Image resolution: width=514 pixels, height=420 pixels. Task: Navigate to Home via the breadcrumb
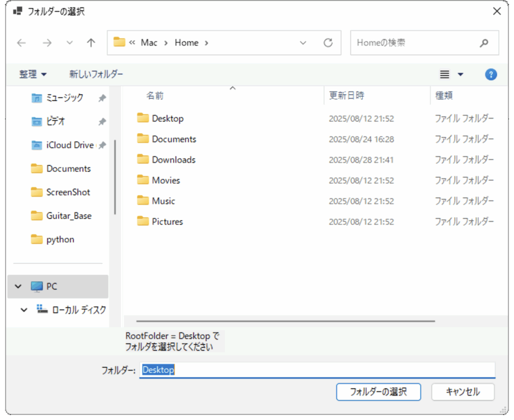pyautogui.click(x=187, y=43)
